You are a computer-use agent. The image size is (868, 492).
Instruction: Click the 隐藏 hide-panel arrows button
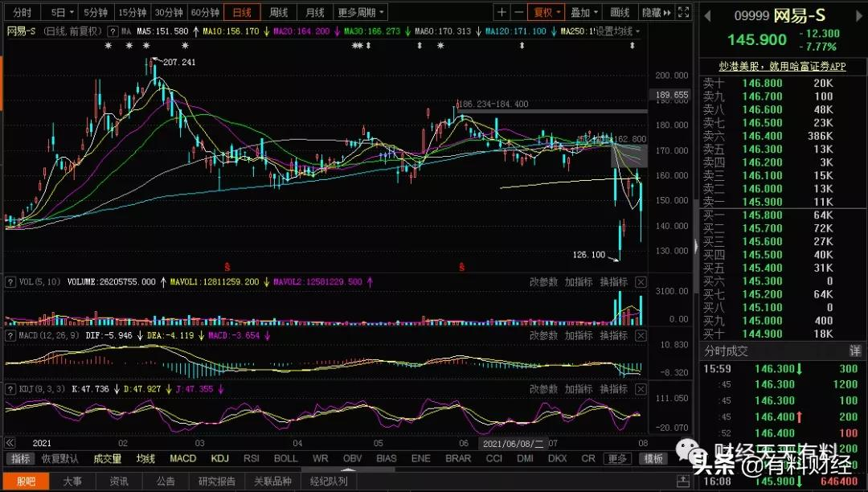[656, 12]
